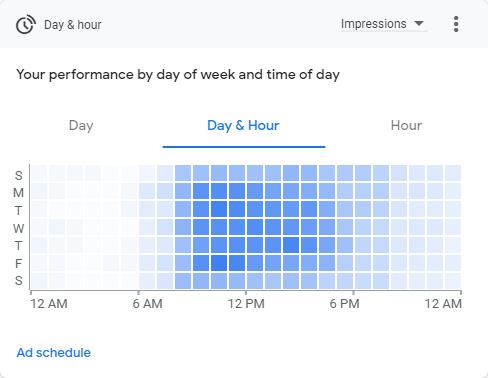Click the Sunday 12 AM heatmap cell
This screenshot has width=488, height=378.
[x=39, y=173]
